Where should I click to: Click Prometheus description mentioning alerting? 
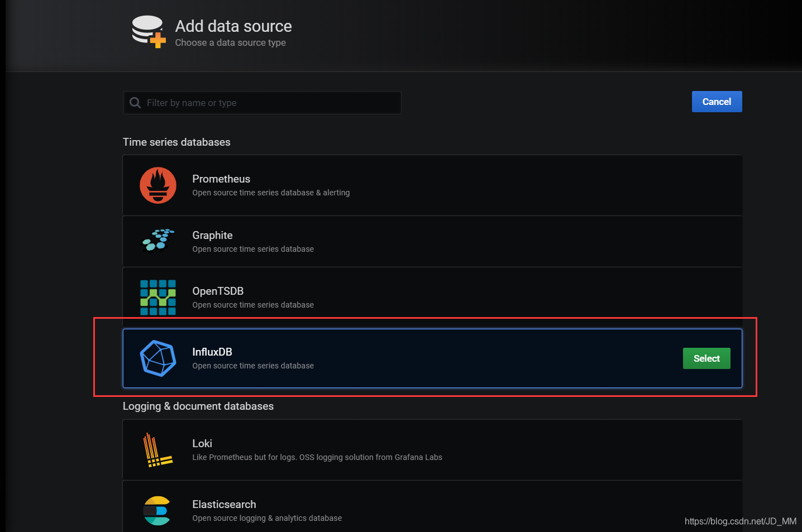tap(271, 193)
